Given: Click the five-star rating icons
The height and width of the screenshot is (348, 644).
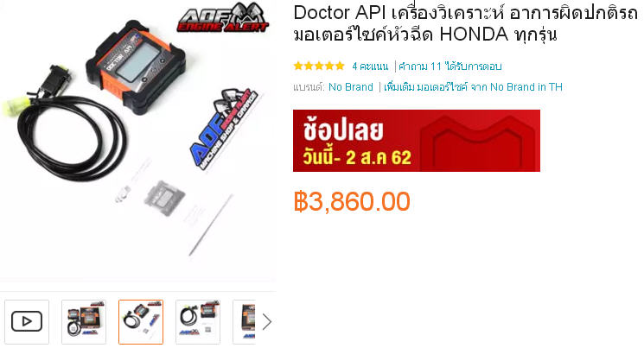Looking at the screenshot, I should 319,66.
